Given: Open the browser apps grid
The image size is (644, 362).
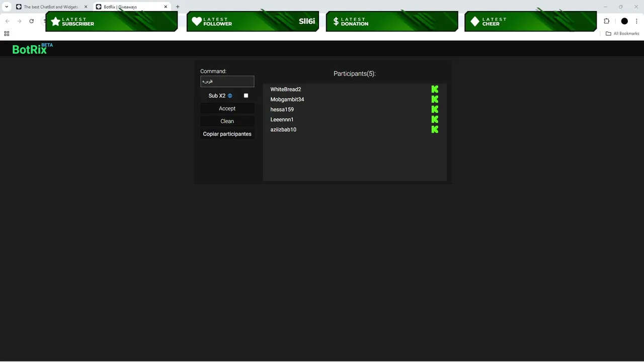Looking at the screenshot, I should coord(7,34).
